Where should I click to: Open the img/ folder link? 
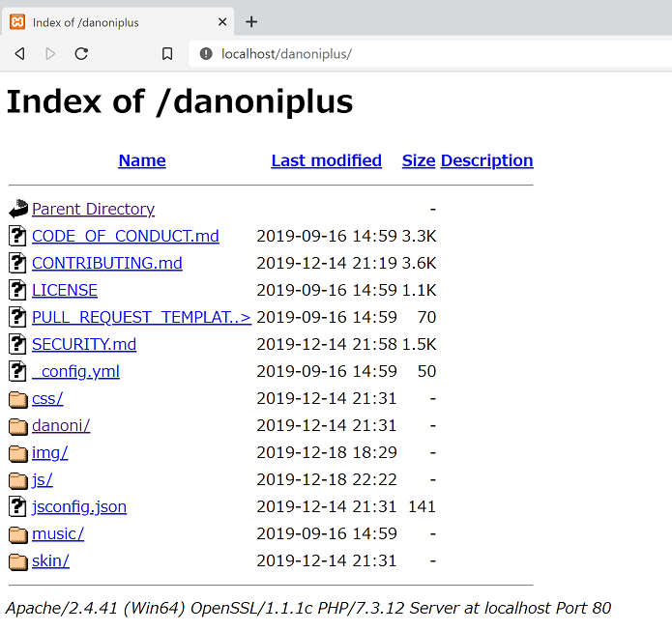(x=49, y=452)
